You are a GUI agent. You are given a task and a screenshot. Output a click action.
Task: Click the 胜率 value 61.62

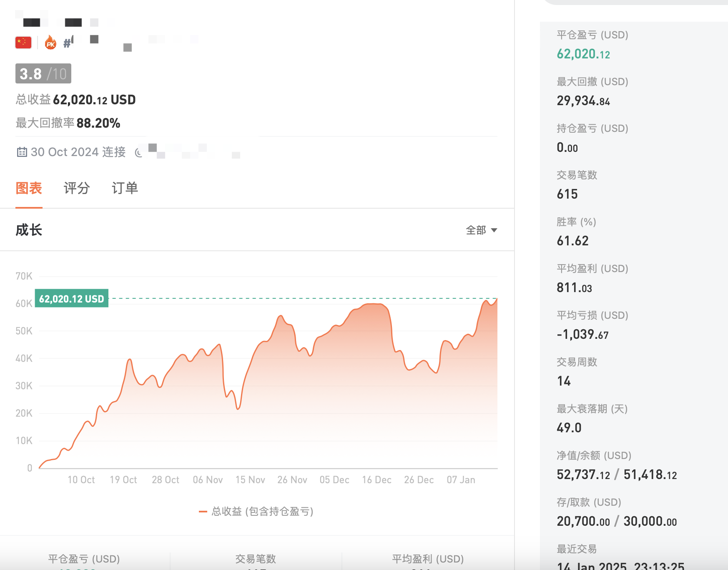573,241
